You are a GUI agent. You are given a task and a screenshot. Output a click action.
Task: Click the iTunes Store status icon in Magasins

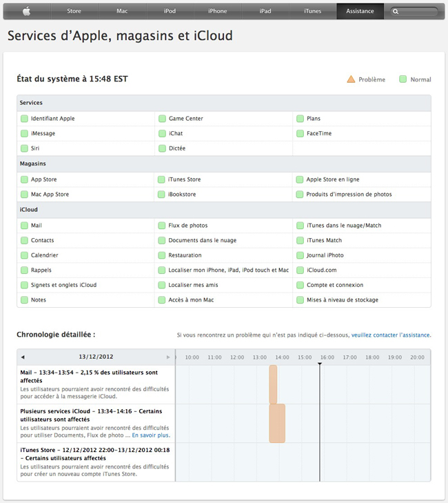click(x=161, y=179)
